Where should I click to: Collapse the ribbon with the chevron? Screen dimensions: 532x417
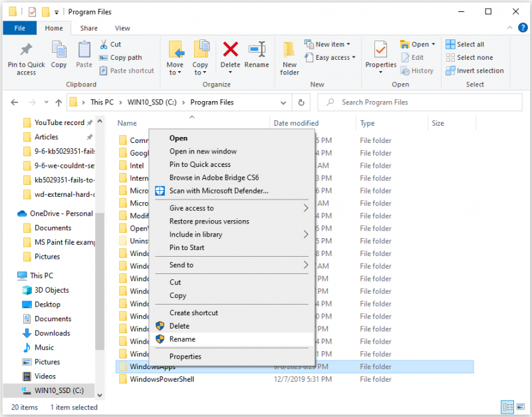pos(509,28)
